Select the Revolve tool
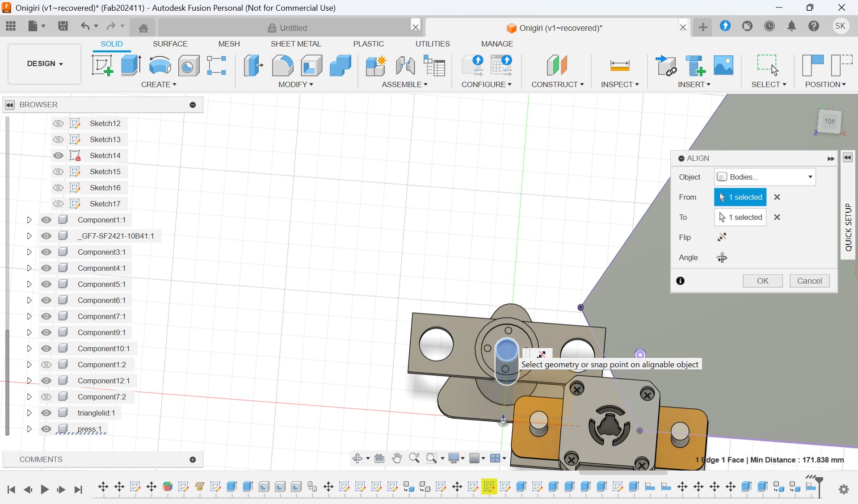Screen dimensions: 858x504 [x=160, y=66]
